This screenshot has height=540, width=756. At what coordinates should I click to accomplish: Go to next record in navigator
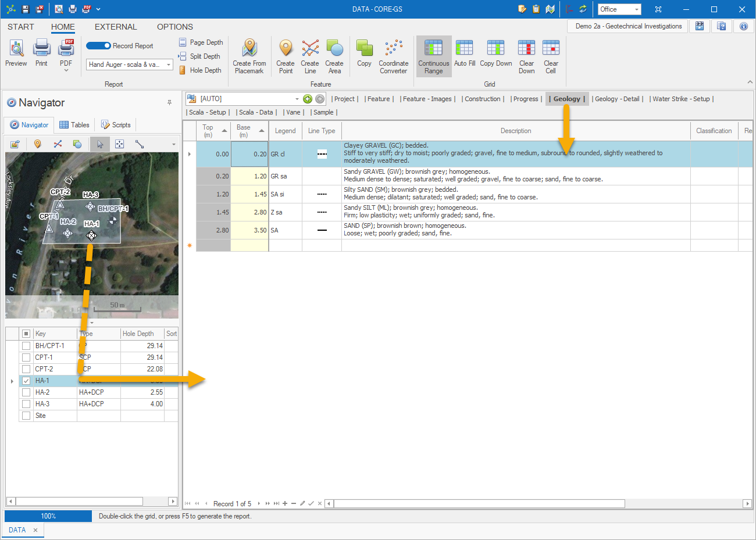pyautogui.click(x=259, y=503)
